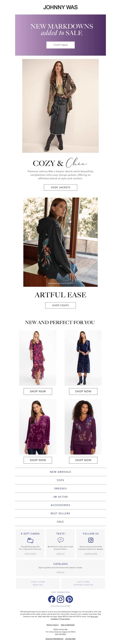121x644 pixels.
Task: Click Find a Store Near You
Action: click(38, 583)
